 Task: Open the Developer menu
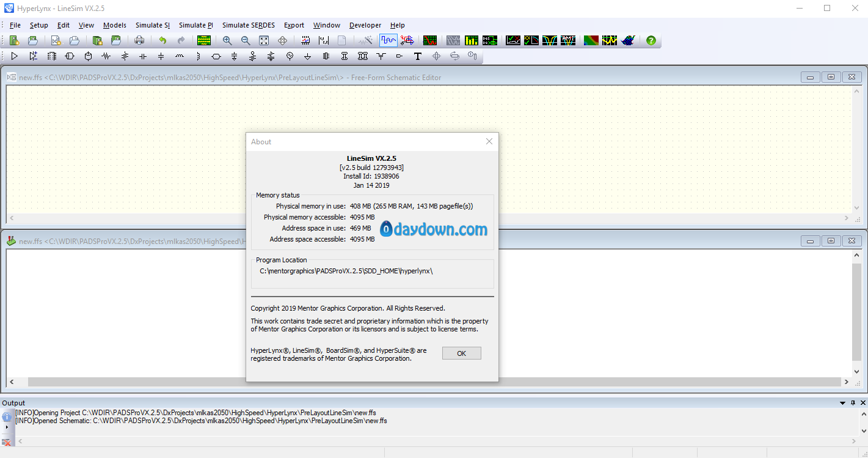[365, 25]
